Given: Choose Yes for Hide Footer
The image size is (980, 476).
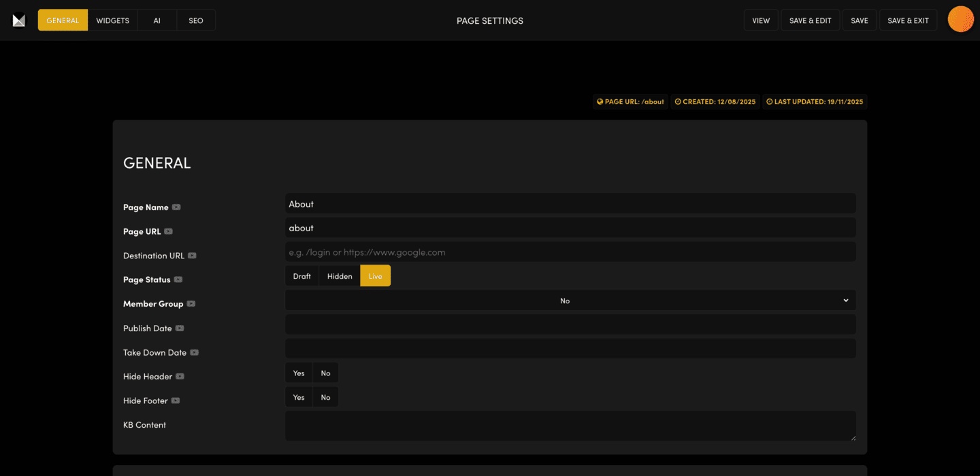Looking at the screenshot, I should click(x=299, y=397).
